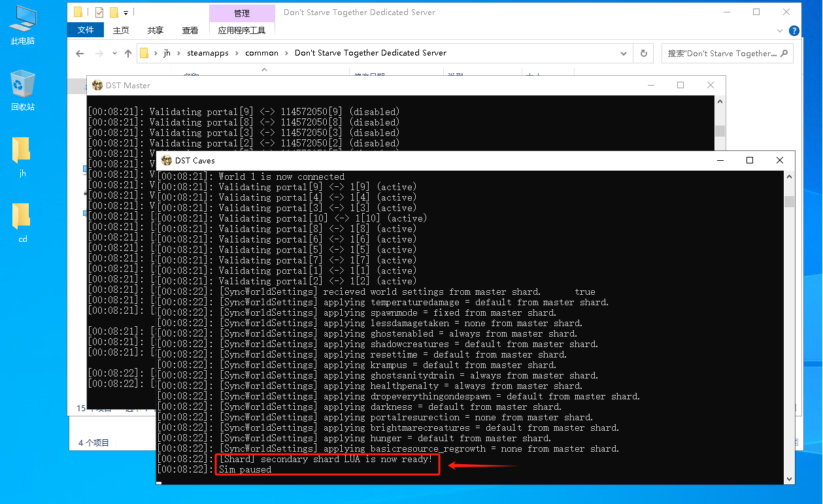Click the DST Master scrollbar thumb
This screenshot has height=504, width=823.
click(720, 131)
